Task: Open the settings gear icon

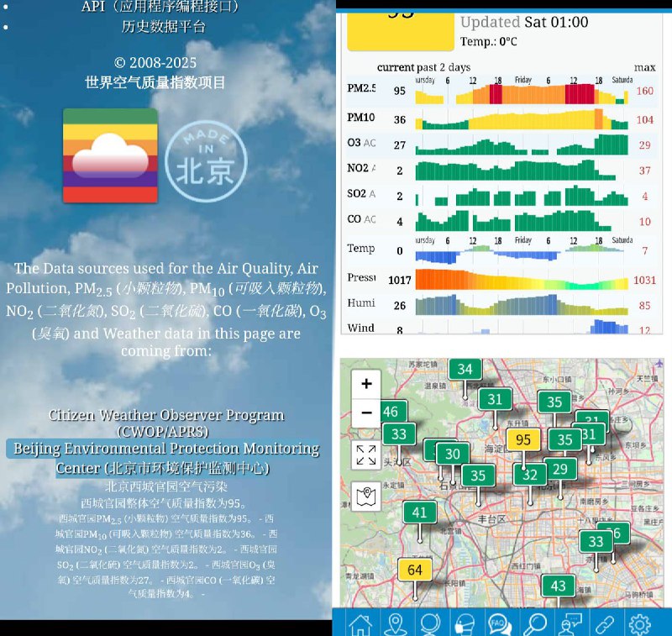Action: (640, 623)
